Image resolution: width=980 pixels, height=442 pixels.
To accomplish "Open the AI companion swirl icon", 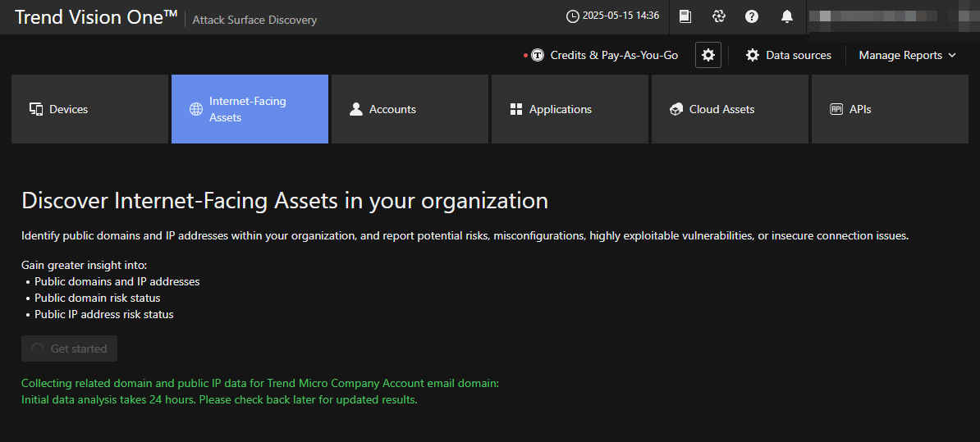I will (718, 16).
